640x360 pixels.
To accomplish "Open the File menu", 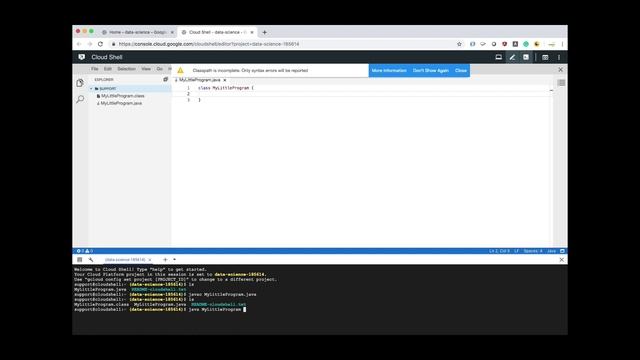I will (x=95, y=69).
